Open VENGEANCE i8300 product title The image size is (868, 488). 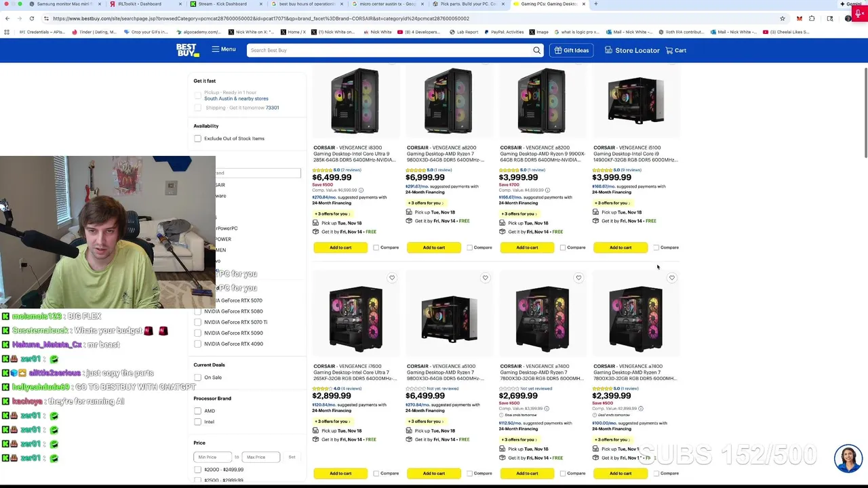[354, 154]
